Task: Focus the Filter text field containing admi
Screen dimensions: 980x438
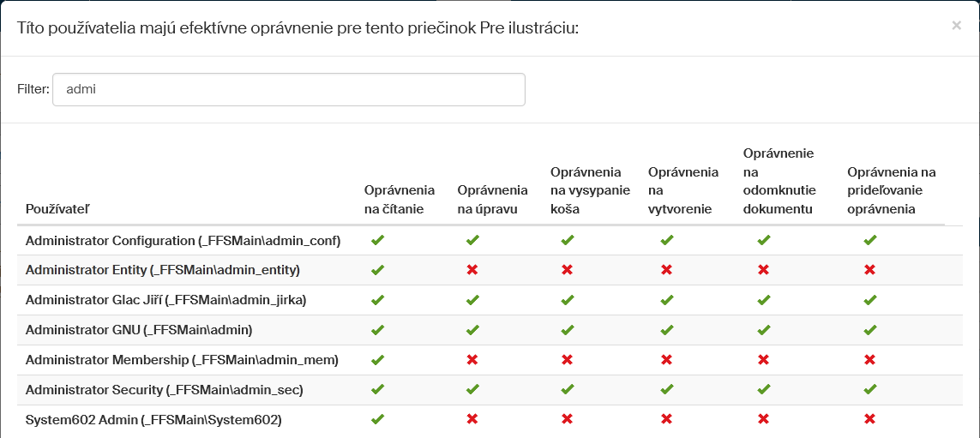Action: pos(288,89)
